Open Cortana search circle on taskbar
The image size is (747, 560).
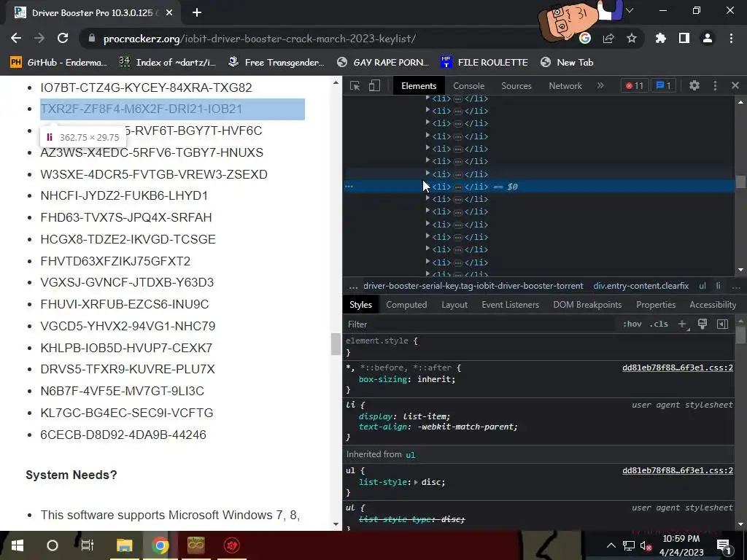click(53, 545)
